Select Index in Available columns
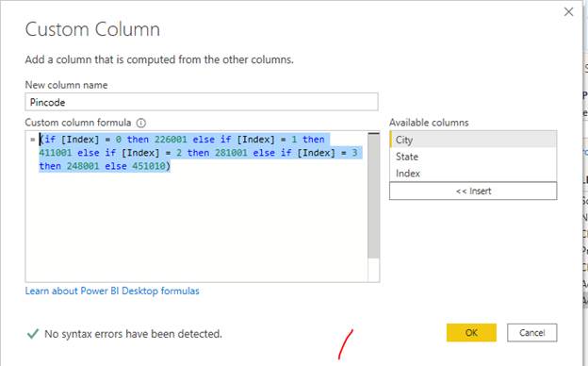 [473, 174]
